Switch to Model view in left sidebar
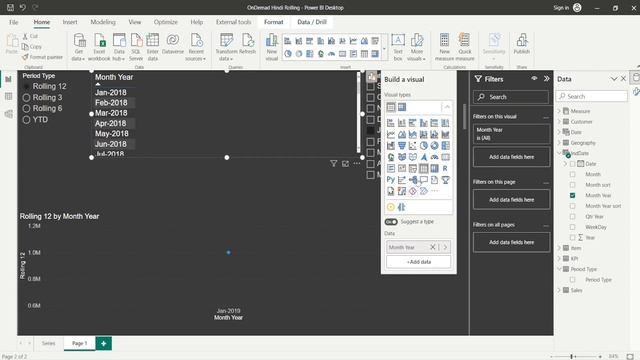 point(8,114)
